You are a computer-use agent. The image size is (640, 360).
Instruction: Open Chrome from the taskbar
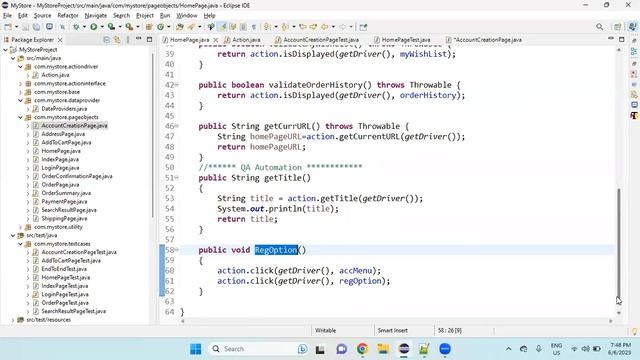[x=362, y=349]
